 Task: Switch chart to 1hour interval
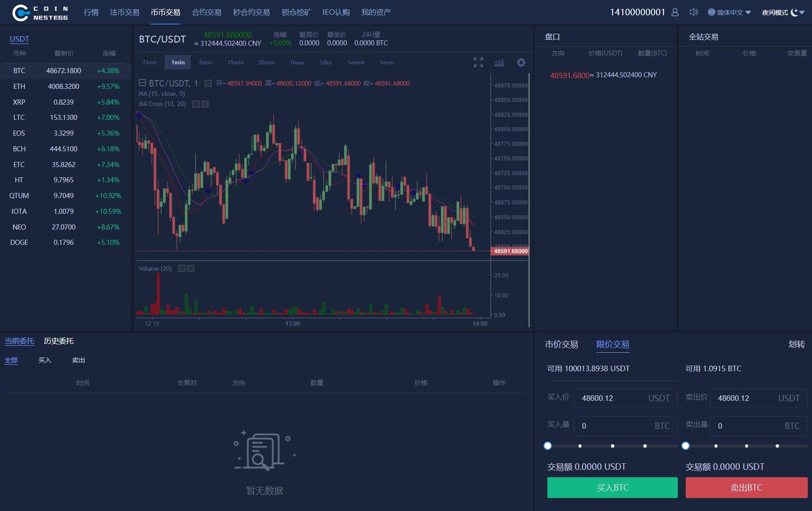(x=298, y=62)
